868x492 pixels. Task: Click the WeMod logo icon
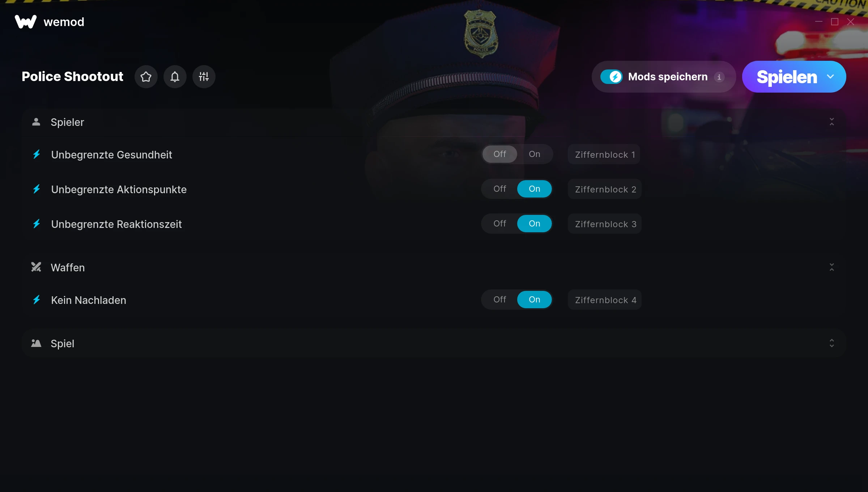pyautogui.click(x=26, y=22)
